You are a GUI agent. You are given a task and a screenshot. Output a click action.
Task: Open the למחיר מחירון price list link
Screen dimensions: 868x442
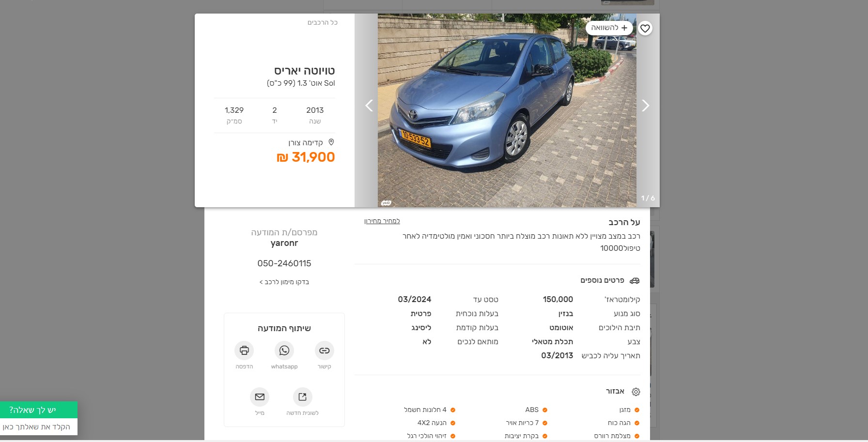click(x=382, y=221)
